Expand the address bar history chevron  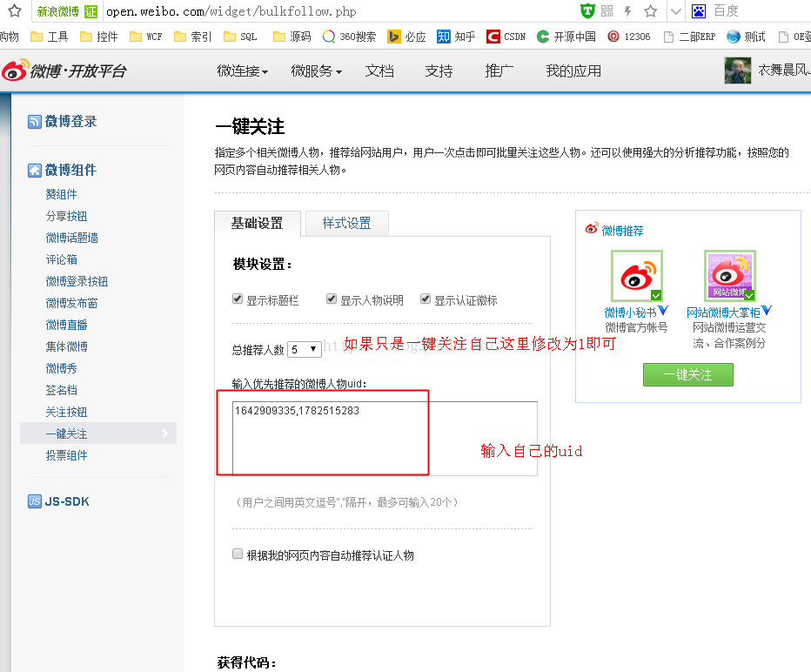(x=675, y=11)
